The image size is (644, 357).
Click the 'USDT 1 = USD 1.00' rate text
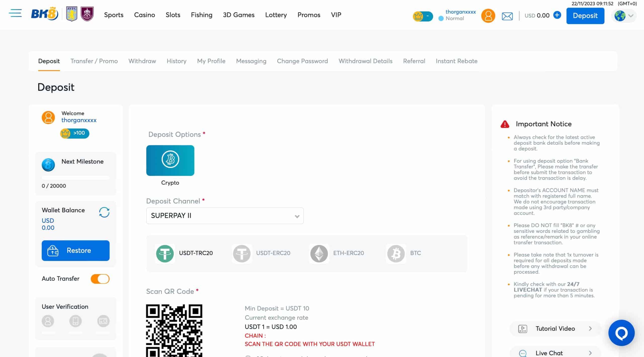click(x=271, y=327)
